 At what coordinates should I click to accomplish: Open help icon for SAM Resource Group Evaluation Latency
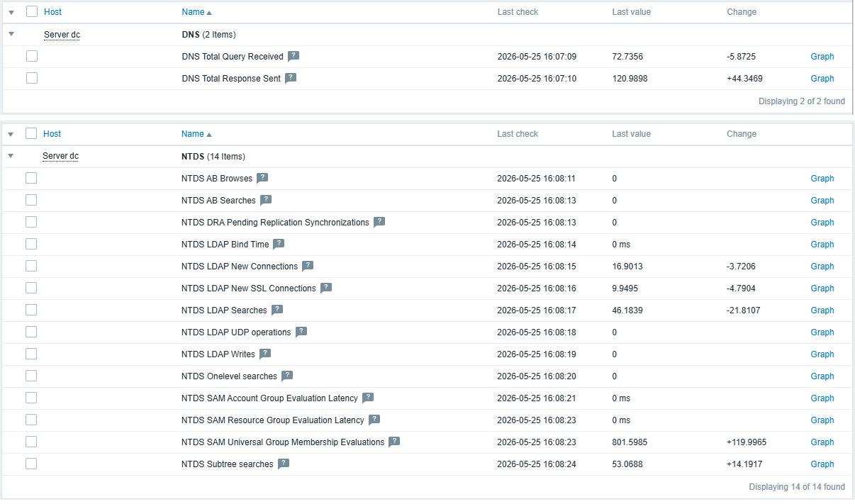[374, 420]
